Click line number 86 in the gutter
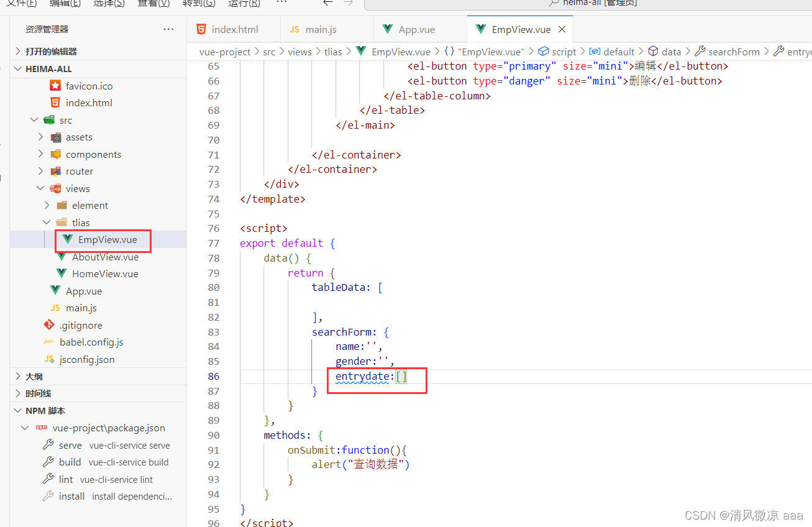This screenshot has width=812, height=527. (214, 376)
